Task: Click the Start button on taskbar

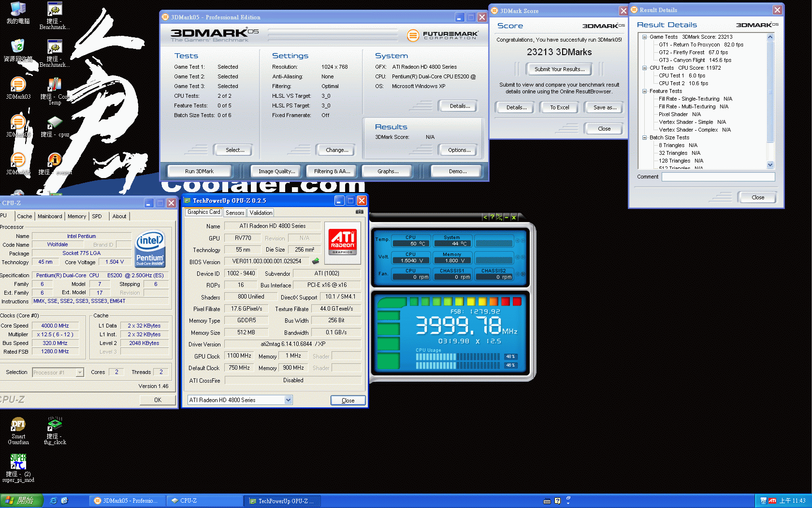Action: 21,501
